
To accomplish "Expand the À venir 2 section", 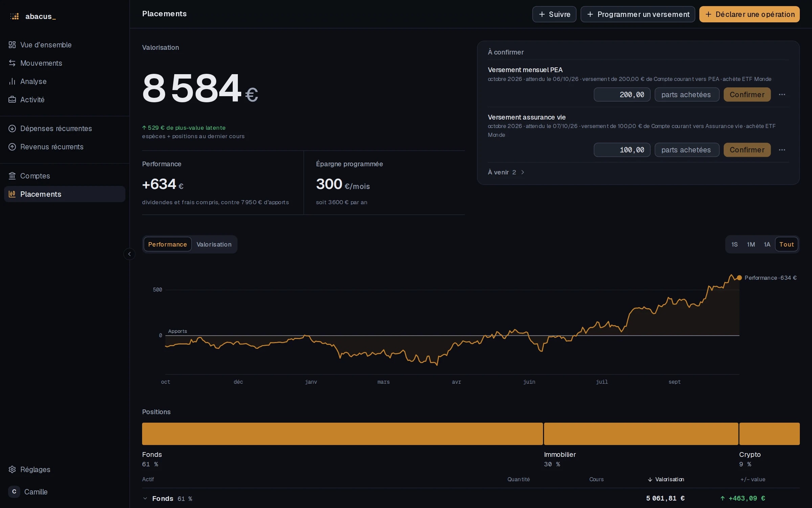I will click(506, 172).
